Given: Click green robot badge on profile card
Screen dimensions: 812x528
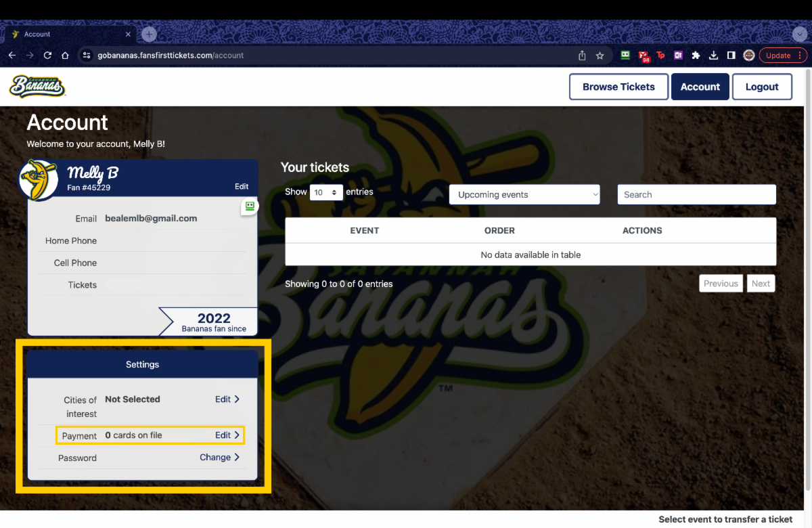Looking at the screenshot, I should pyautogui.click(x=250, y=206).
